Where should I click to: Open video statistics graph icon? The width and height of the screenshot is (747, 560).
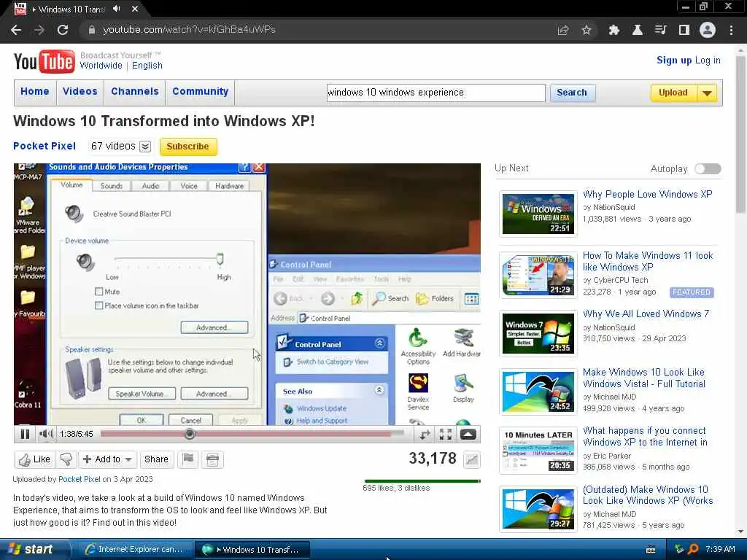[472, 459]
